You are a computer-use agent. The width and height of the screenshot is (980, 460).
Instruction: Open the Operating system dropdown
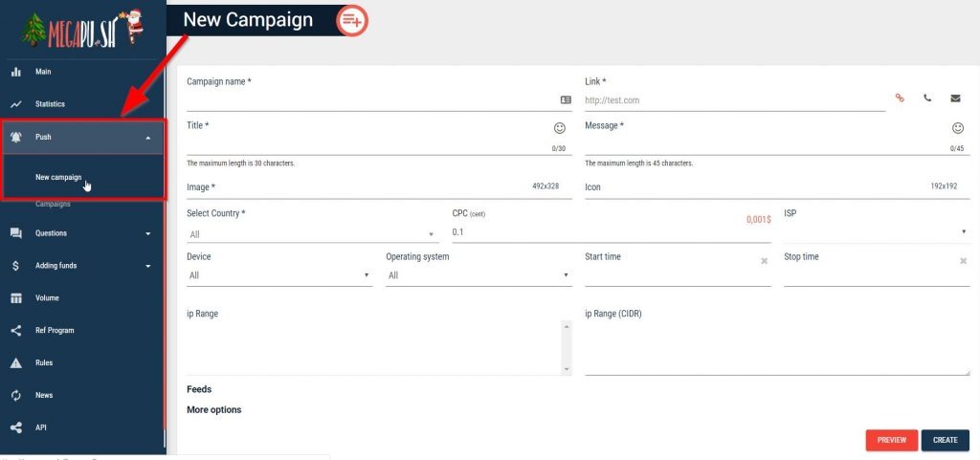[x=479, y=275]
